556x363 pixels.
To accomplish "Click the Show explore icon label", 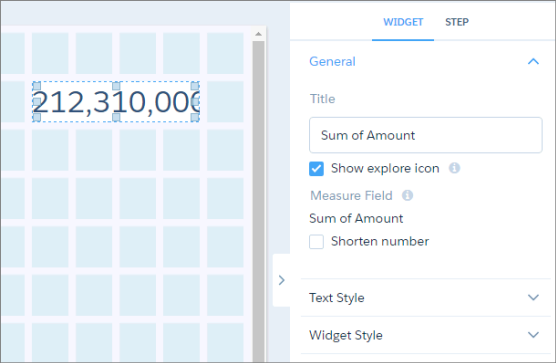I will pos(385,168).
